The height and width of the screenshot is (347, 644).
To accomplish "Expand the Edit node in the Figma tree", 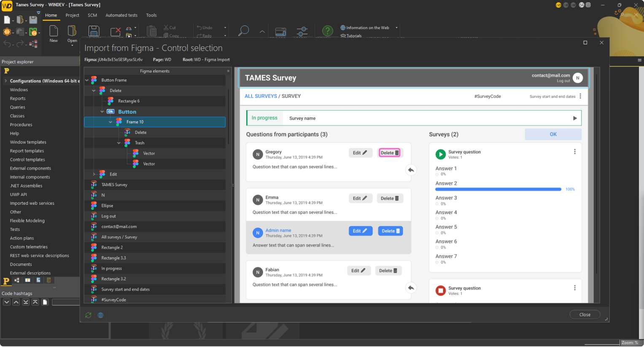I will click(94, 174).
